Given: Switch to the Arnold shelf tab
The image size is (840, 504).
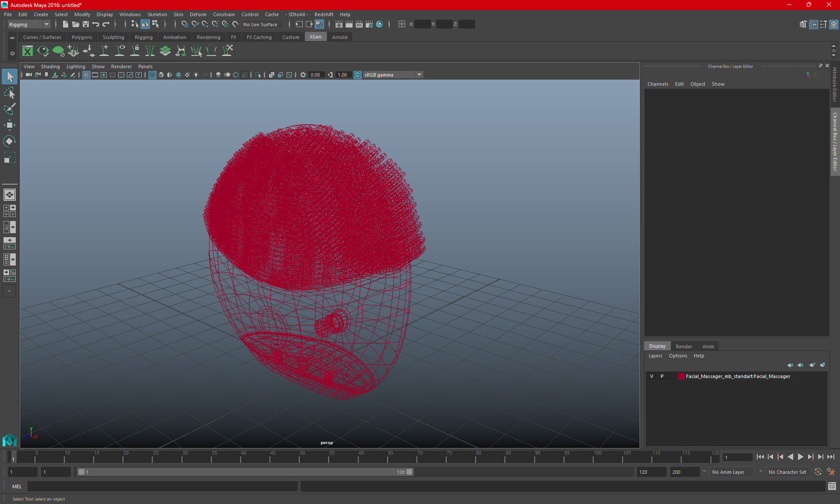Looking at the screenshot, I should point(339,37).
